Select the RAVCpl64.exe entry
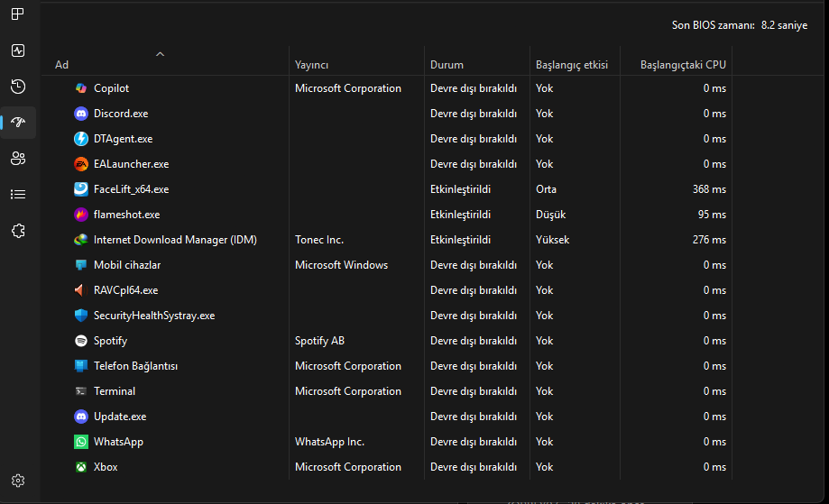829x504 pixels. pyautogui.click(x=125, y=290)
